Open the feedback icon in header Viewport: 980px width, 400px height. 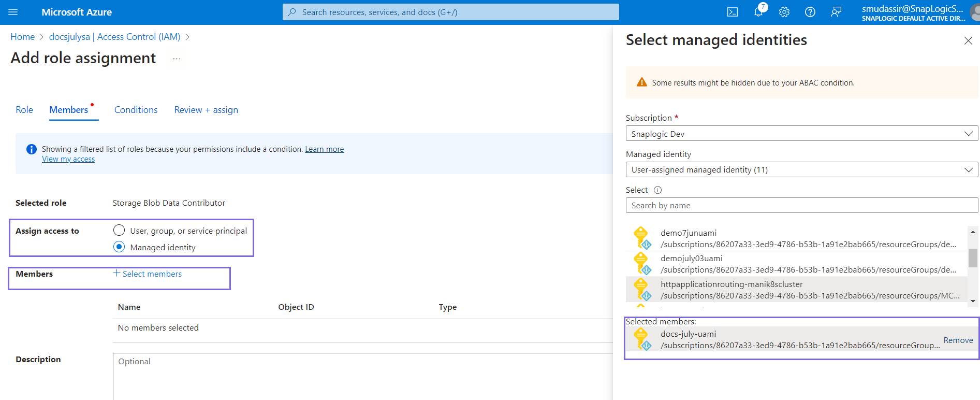(x=836, y=12)
